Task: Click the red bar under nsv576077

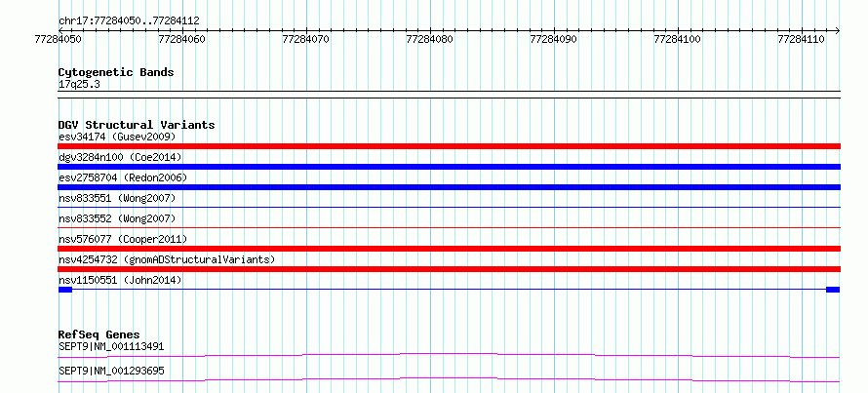Action: click(449, 249)
